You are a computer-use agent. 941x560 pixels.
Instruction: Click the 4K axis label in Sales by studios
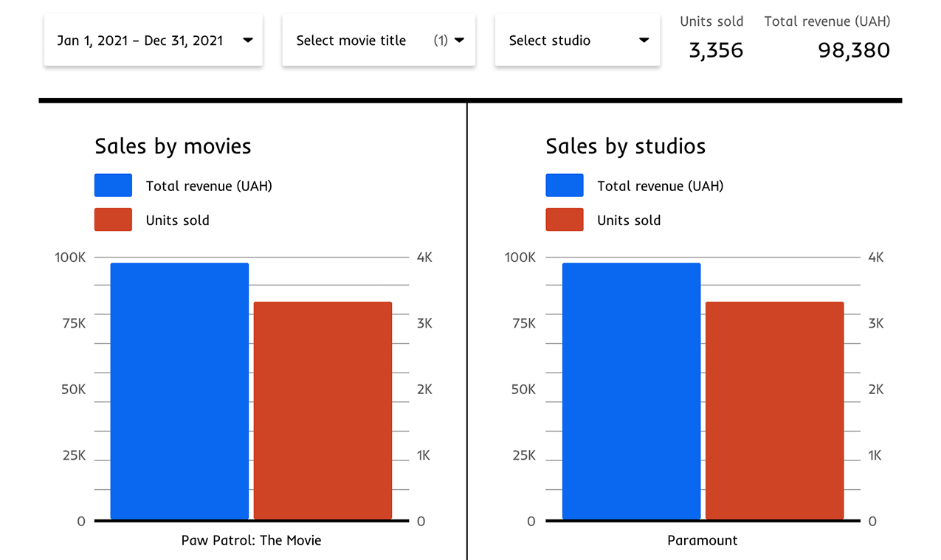(x=876, y=257)
